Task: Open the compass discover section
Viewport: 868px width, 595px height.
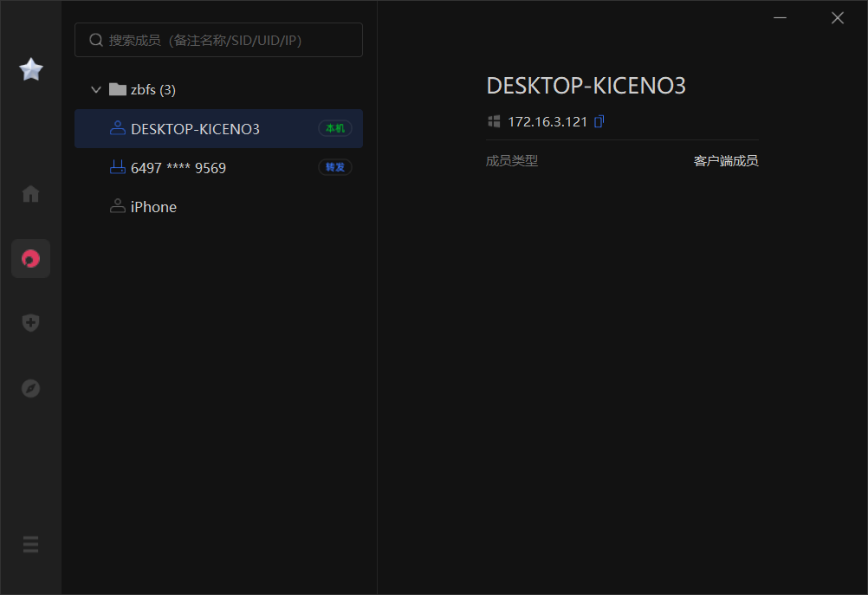Action: click(31, 388)
